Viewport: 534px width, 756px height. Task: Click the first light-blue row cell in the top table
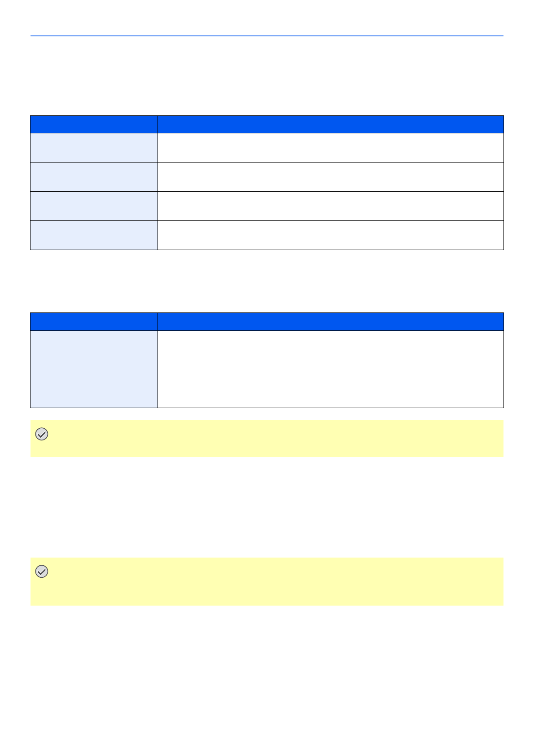click(x=94, y=148)
